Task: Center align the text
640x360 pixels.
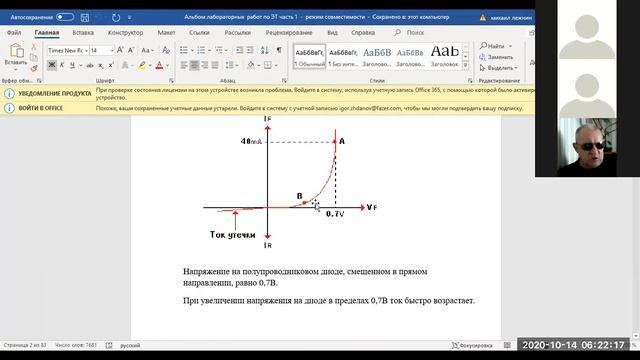Action: (x=194, y=65)
